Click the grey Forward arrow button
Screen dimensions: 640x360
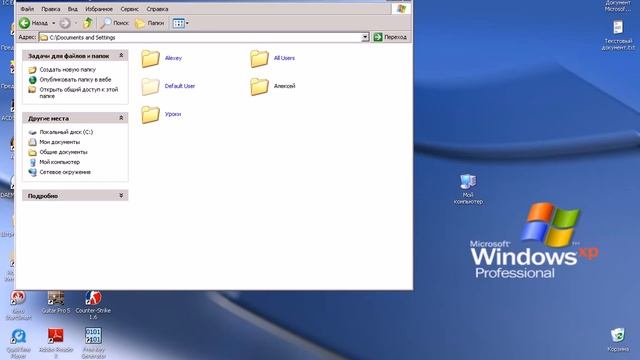64,23
